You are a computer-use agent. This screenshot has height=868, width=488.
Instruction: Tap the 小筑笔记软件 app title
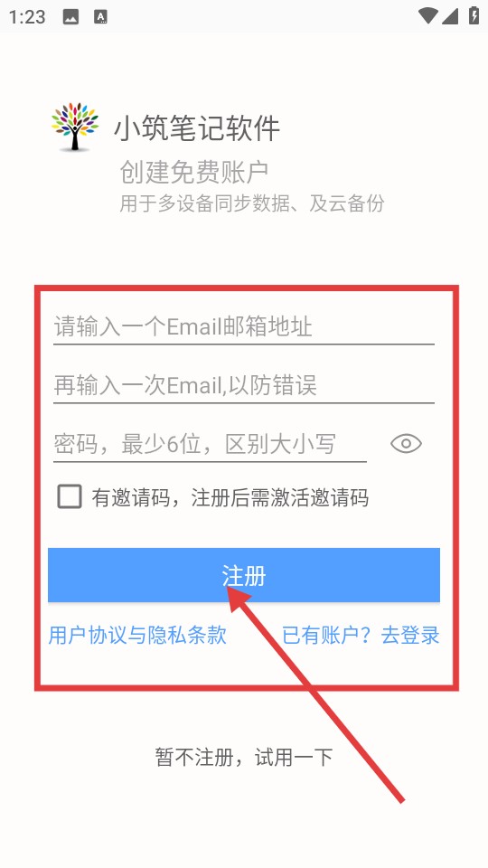click(x=197, y=129)
